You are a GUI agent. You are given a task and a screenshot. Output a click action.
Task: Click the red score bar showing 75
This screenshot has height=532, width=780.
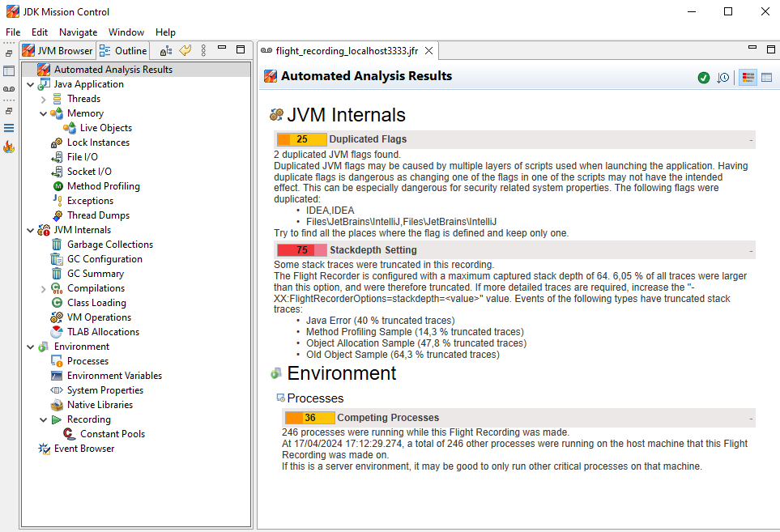tap(301, 250)
